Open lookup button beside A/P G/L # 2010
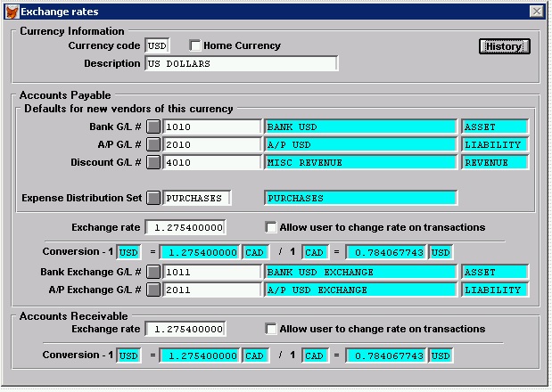This screenshot has height=392, width=552. click(x=153, y=144)
